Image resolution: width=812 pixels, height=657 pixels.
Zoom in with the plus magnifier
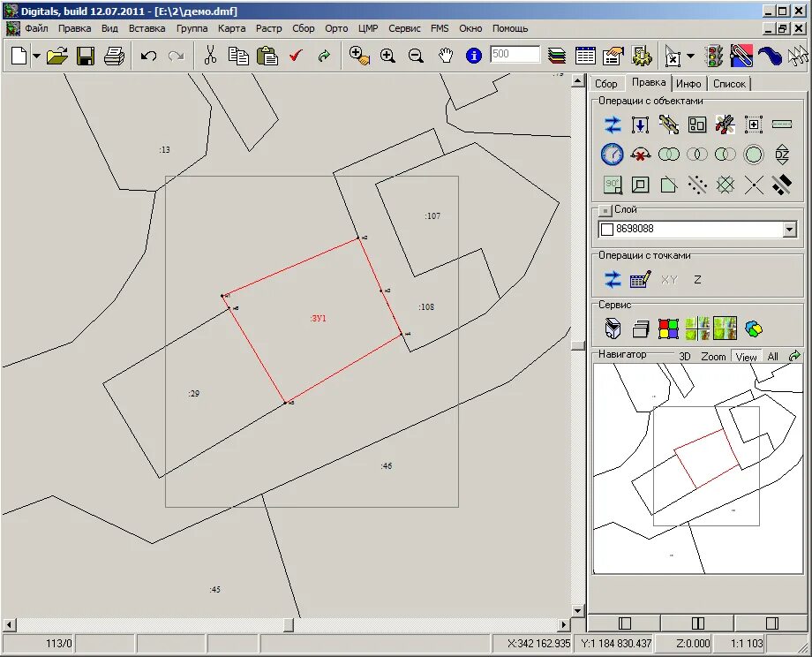coord(387,56)
